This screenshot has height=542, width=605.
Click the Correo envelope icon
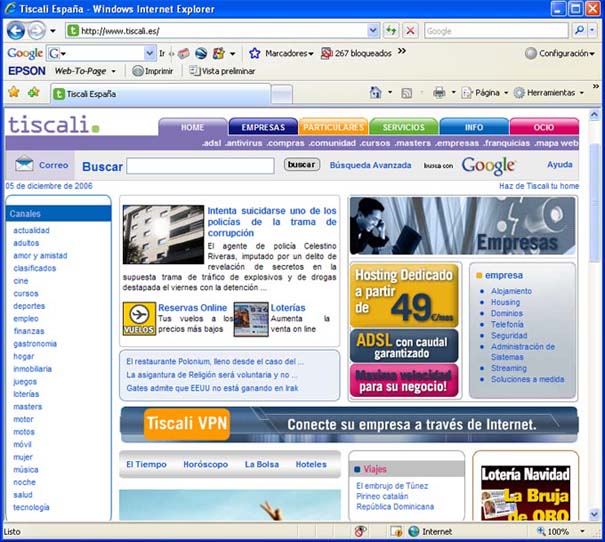point(24,164)
